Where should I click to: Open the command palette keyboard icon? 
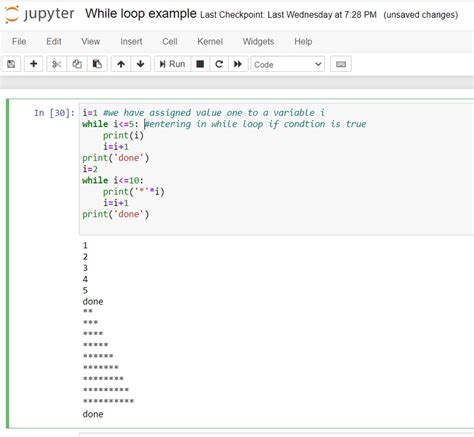341,64
